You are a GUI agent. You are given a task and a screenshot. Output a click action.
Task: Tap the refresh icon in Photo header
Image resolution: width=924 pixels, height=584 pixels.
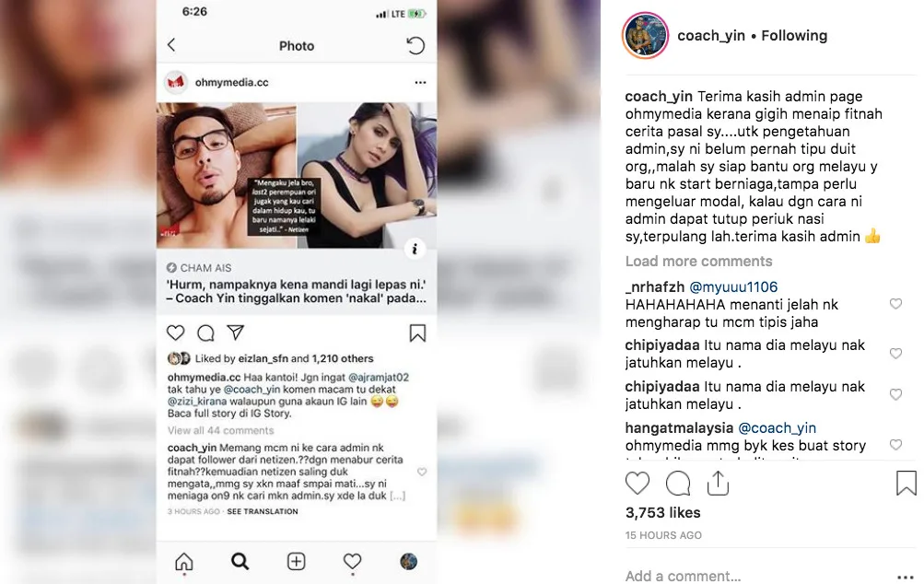415,45
